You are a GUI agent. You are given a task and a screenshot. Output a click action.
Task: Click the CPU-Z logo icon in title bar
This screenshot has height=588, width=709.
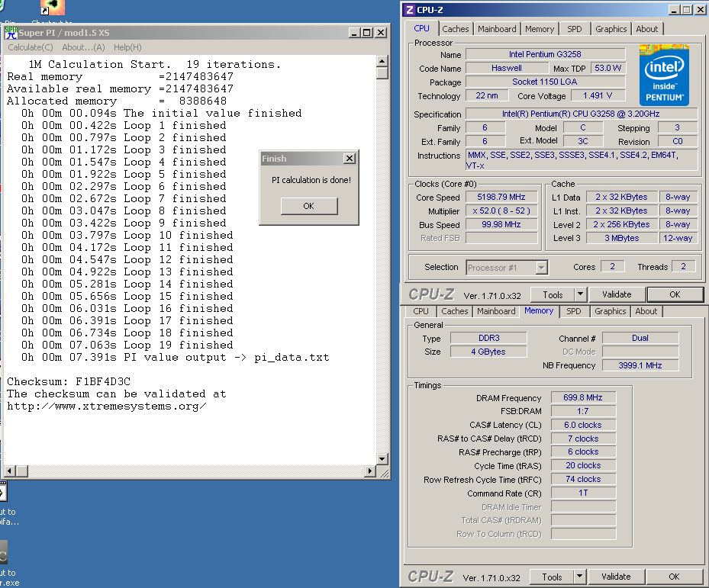pos(410,10)
